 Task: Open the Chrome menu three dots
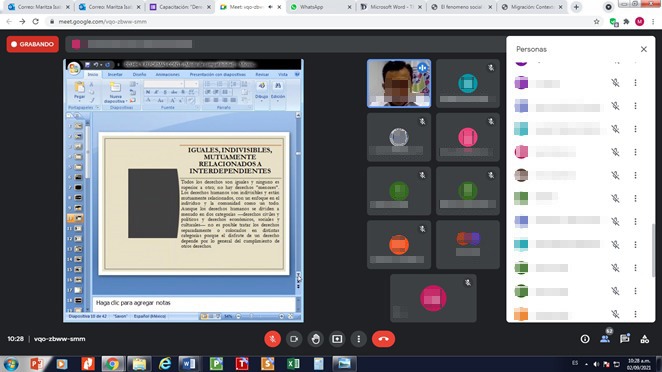point(653,22)
